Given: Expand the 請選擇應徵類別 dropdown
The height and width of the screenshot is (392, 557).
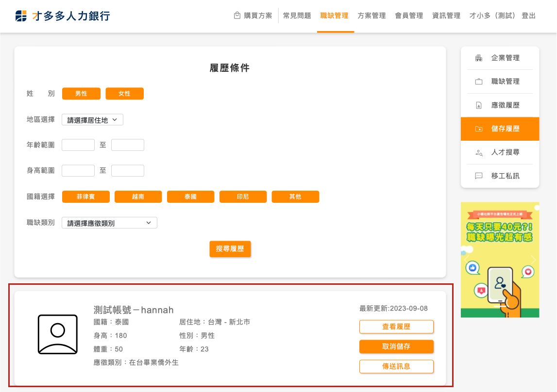Looking at the screenshot, I should [109, 223].
